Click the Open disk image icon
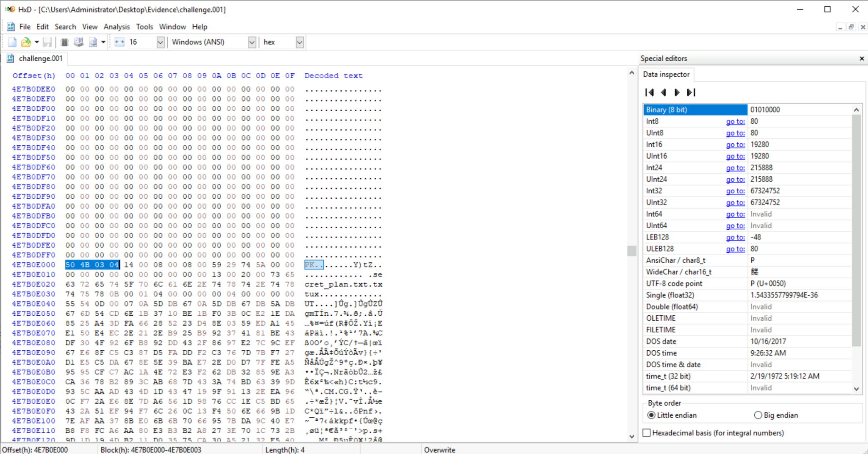 [x=93, y=42]
